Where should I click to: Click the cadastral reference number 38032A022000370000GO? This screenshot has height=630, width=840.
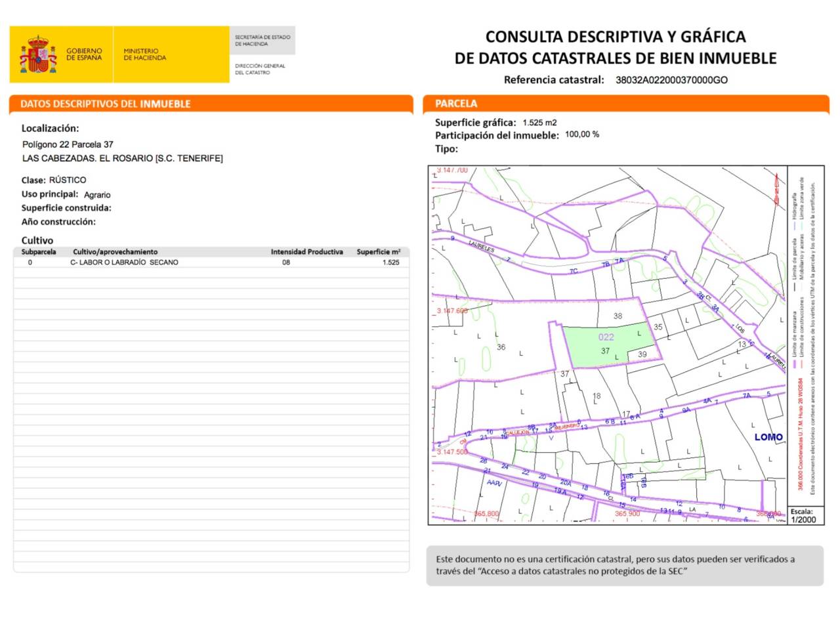click(671, 80)
